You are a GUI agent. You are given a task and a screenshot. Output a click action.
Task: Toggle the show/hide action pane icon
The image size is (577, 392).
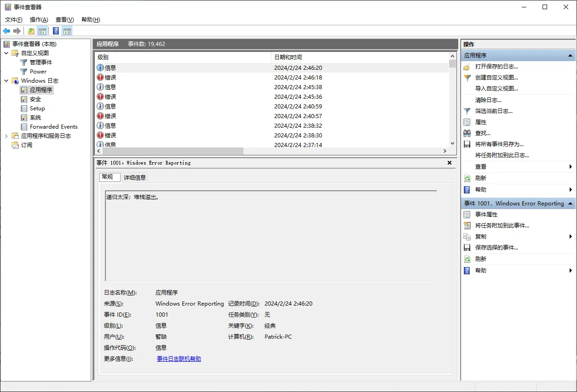coord(67,31)
